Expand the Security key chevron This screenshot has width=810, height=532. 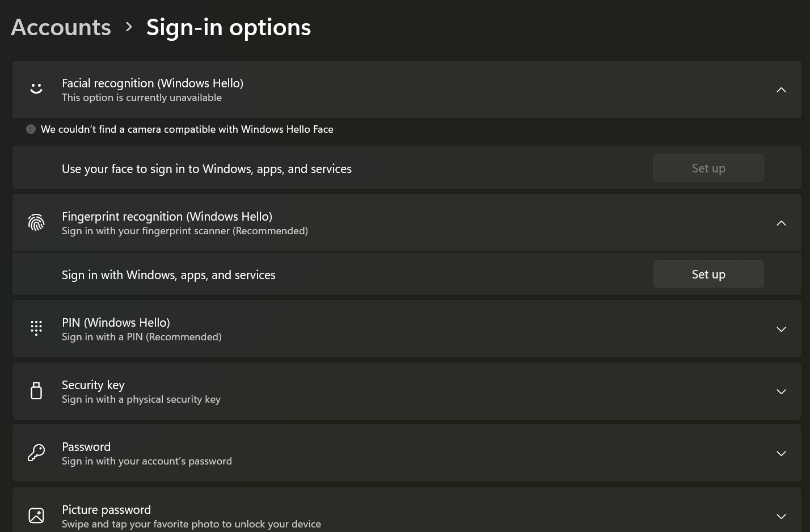781,391
